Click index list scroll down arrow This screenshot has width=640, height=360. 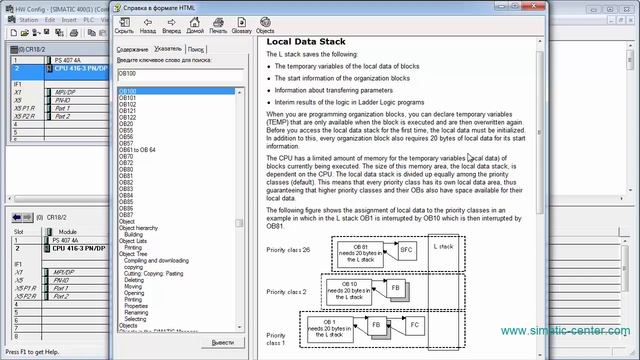[240, 327]
